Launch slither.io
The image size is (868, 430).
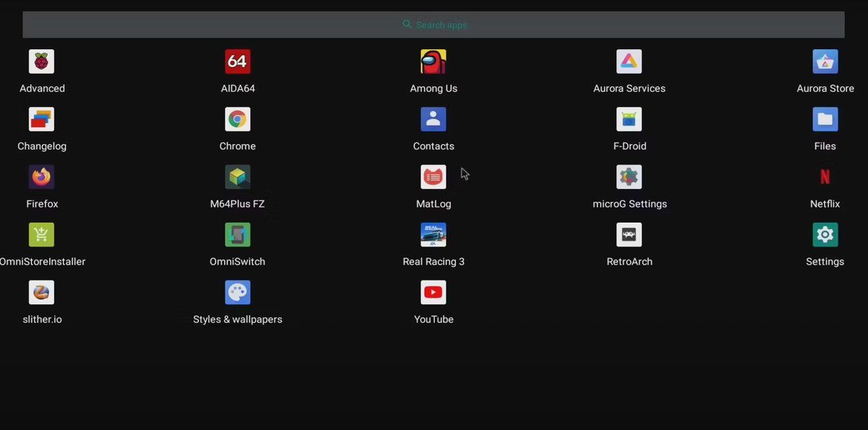(x=41, y=292)
